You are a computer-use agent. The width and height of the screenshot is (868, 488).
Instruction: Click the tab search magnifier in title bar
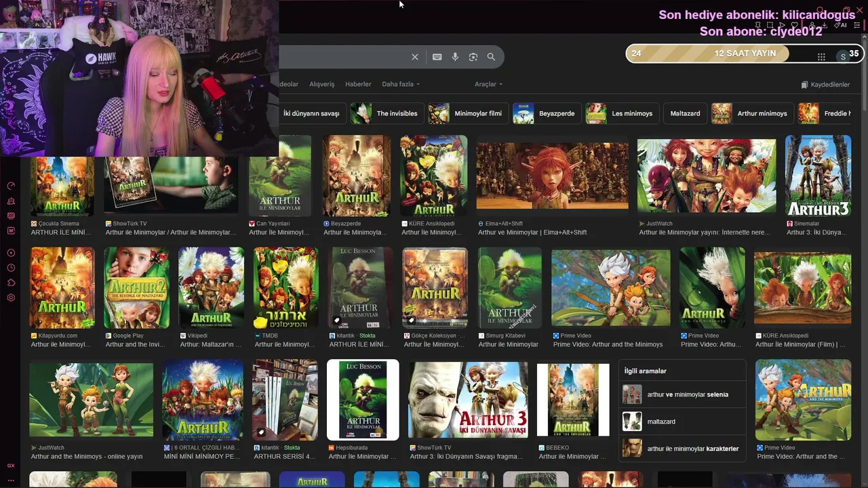click(x=821, y=11)
